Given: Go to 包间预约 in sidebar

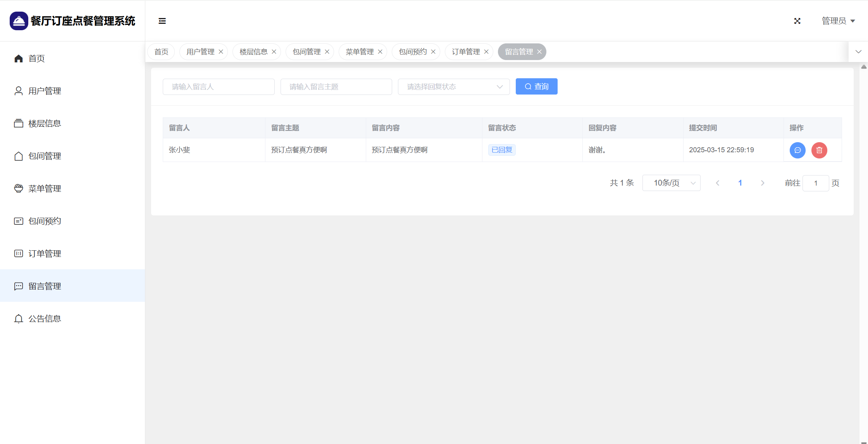Looking at the screenshot, I should [45, 221].
